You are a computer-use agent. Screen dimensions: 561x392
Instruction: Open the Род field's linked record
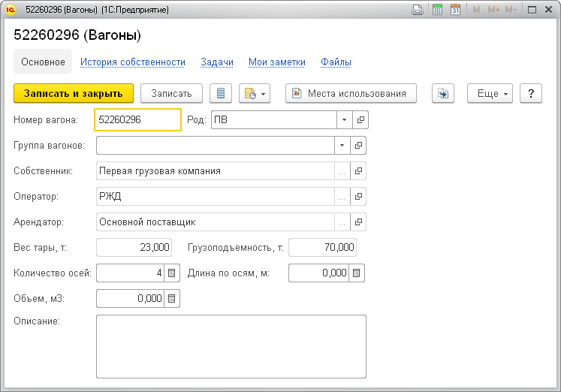tap(360, 119)
